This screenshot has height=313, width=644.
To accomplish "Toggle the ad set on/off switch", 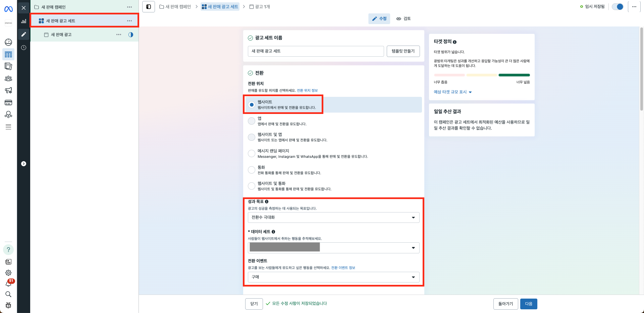I will click(x=617, y=7).
